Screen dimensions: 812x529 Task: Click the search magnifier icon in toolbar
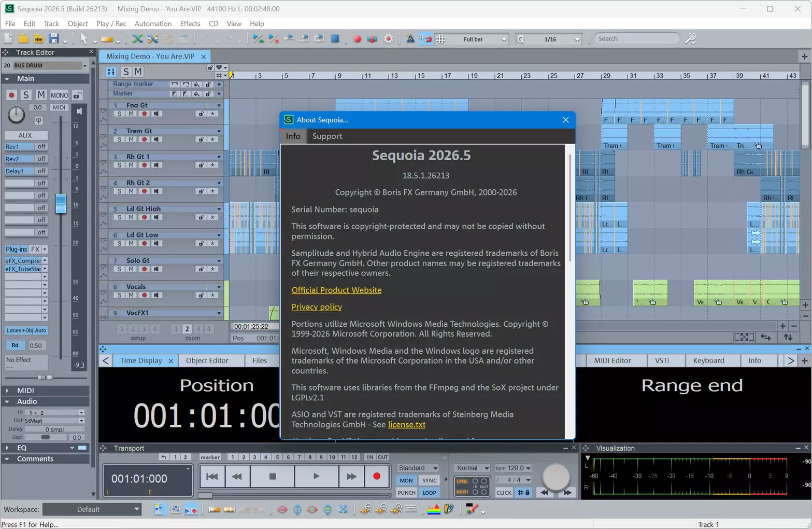[690, 39]
